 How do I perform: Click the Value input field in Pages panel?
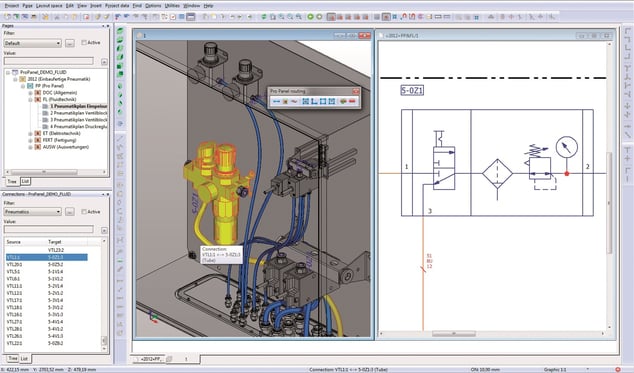click(49, 61)
